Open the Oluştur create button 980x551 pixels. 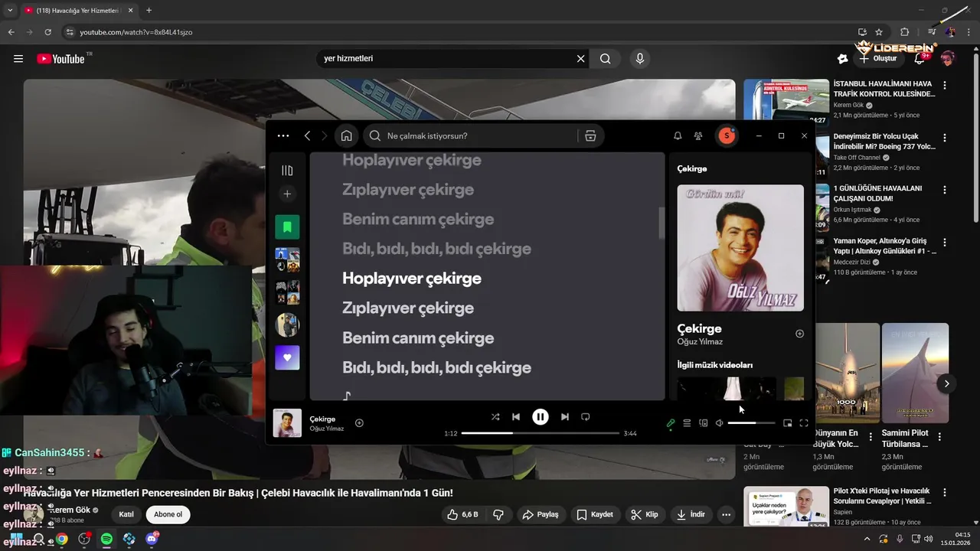[x=880, y=59]
